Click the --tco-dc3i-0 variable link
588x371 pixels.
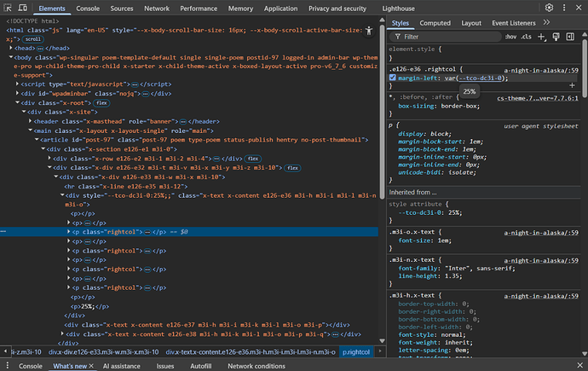tap(482, 78)
